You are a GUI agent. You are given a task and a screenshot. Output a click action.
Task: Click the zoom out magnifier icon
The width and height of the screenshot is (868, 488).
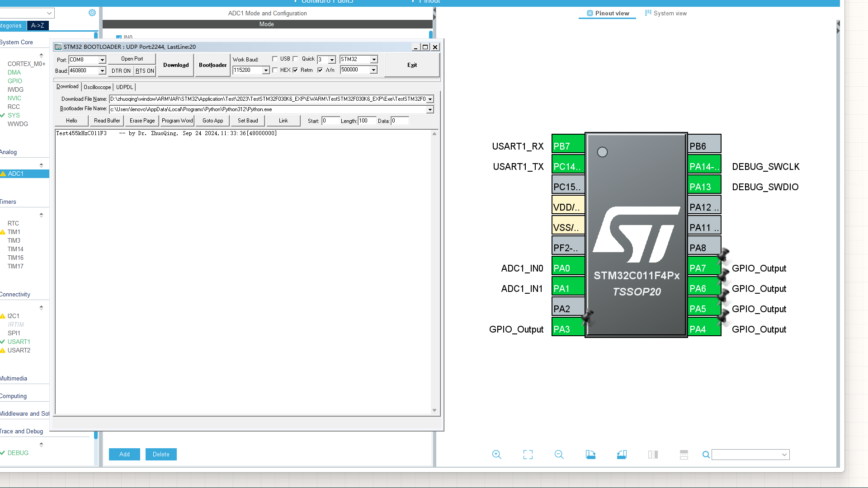point(559,455)
